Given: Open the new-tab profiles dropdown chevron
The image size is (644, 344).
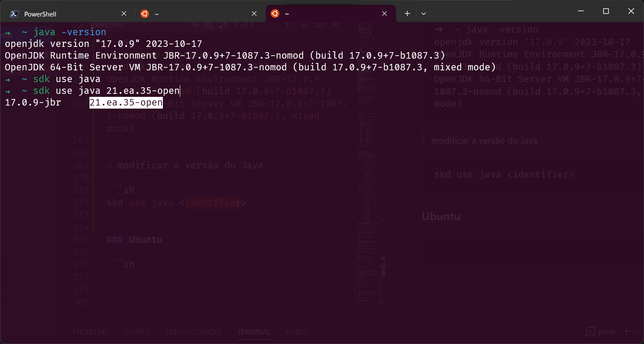Looking at the screenshot, I should tap(423, 14).
